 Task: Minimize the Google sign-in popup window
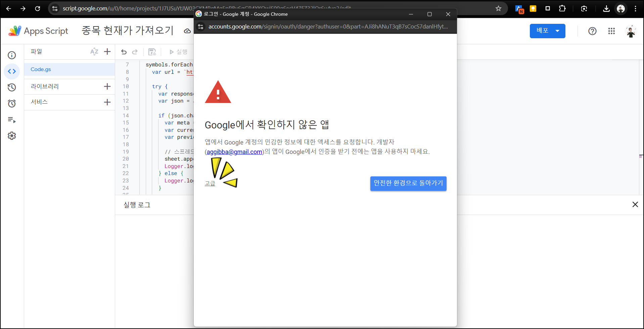[411, 14]
